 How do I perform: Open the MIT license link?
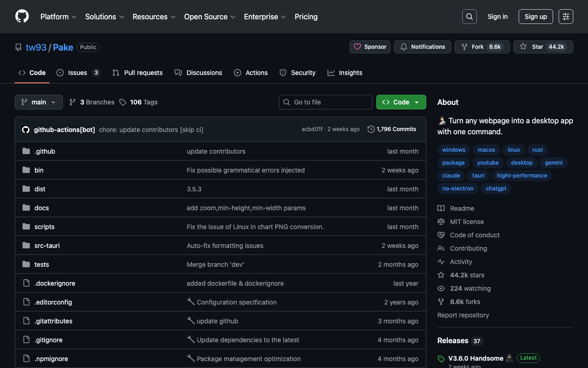coord(466,222)
